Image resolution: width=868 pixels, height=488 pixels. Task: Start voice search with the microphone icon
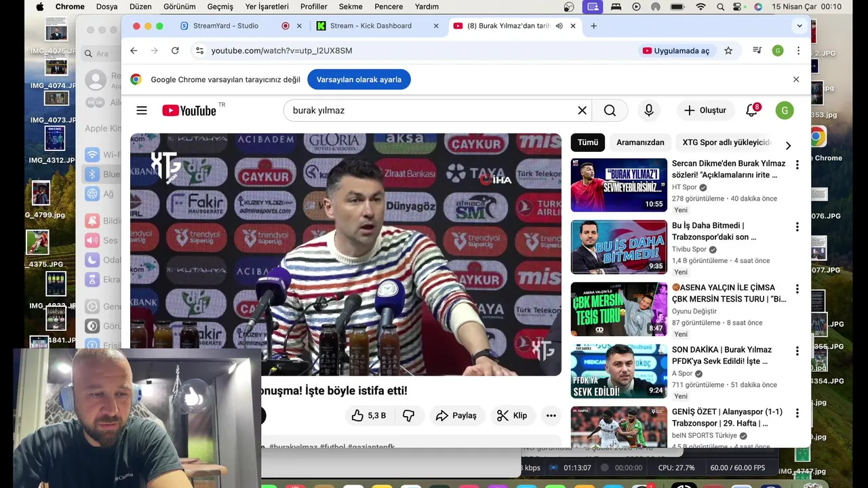click(x=649, y=110)
